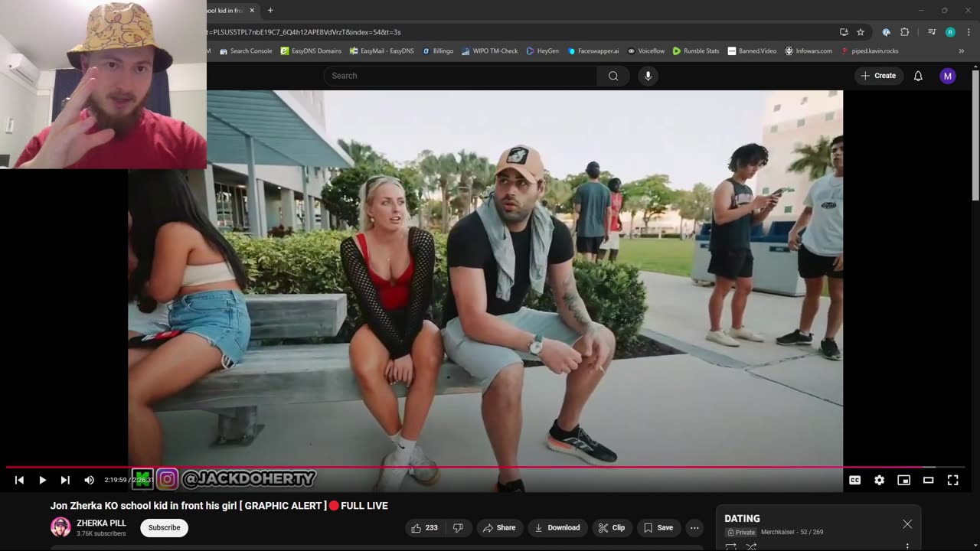Open the player settings gear
This screenshot has height=551, width=980.
click(879, 480)
